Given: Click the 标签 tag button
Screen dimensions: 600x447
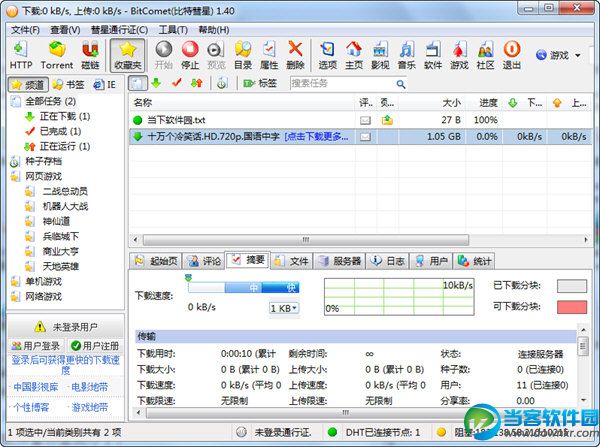Looking at the screenshot, I should (x=260, y=83).
